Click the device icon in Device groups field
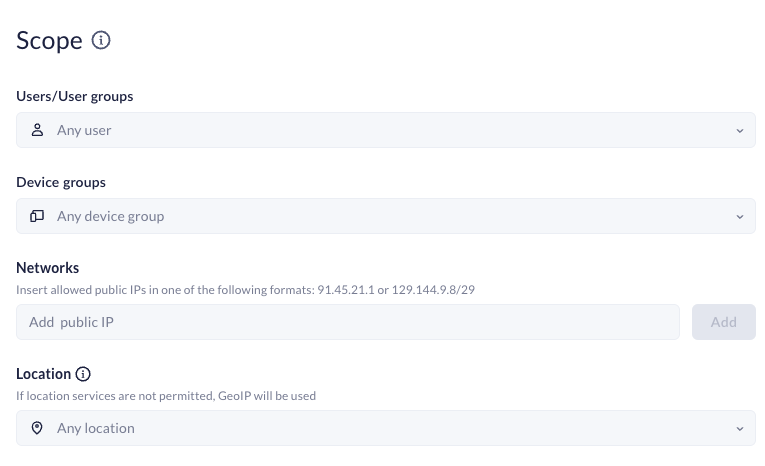 click(x=37, y=216)
